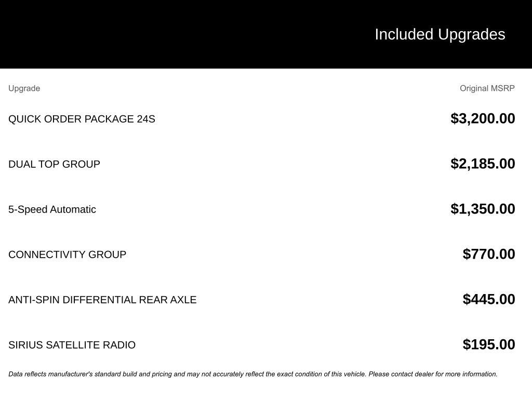Select 5-Speed Automatic upgrade entry
532x399 pixels.
click(x=52, y=209)
